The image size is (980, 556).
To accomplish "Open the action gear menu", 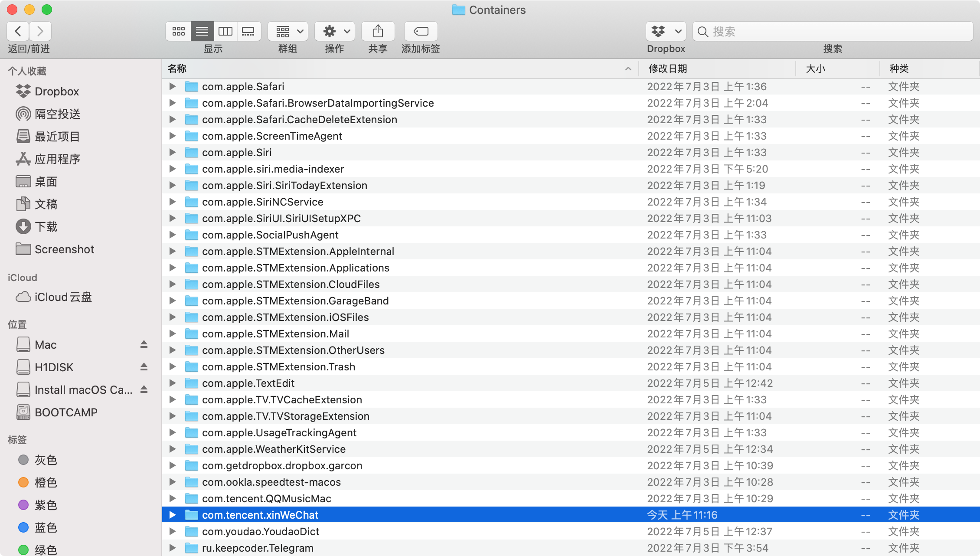I will (x=335, y=31).
